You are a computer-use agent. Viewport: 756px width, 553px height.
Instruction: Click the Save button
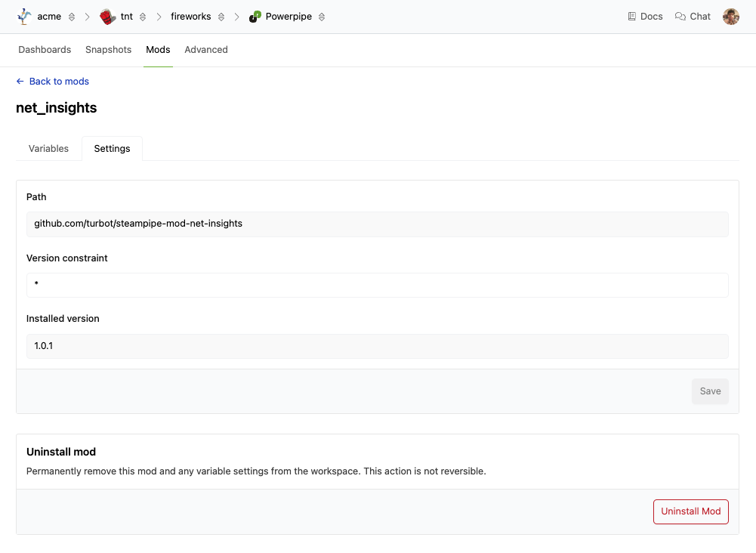pos(710,391)
